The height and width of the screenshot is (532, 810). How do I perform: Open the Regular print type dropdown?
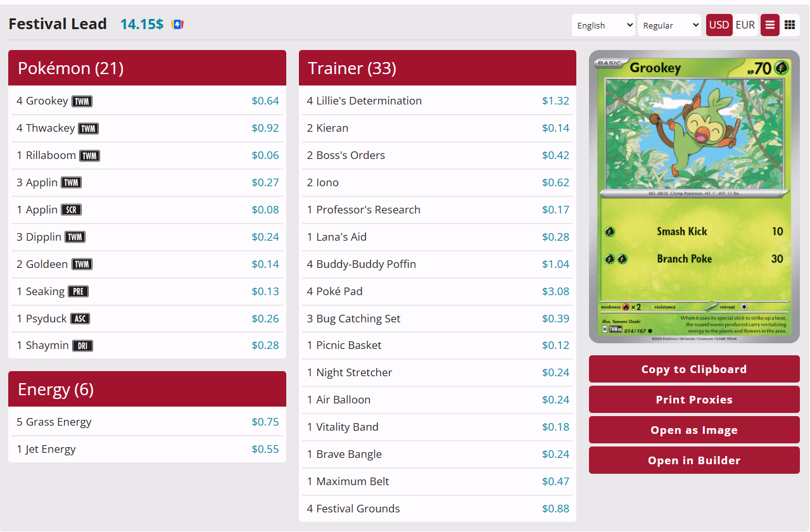coord(669,25)
